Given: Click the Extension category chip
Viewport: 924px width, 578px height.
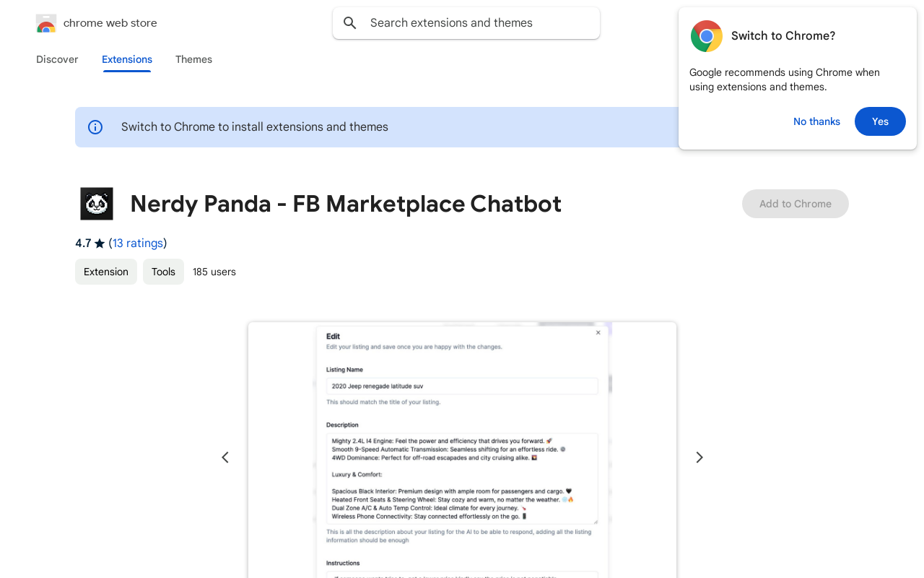Looking at the screenshot, I should [x=105, y=272].
